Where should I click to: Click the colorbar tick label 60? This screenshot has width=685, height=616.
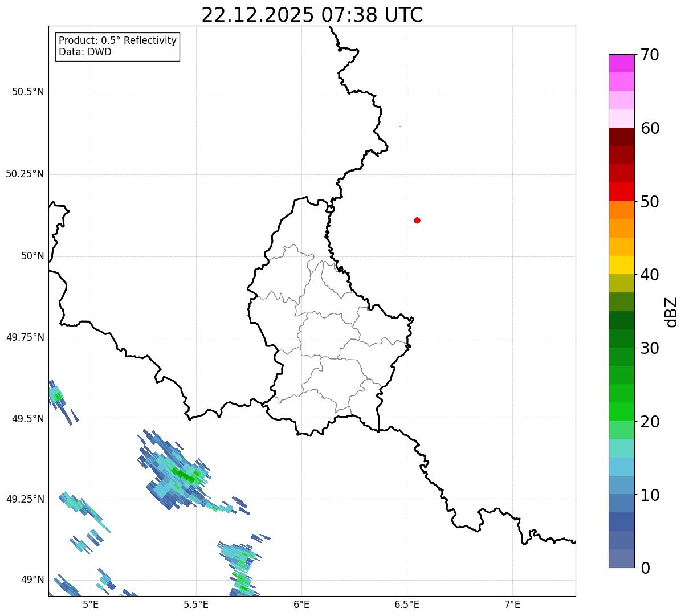pyautogui.click(x=650, y=128)
